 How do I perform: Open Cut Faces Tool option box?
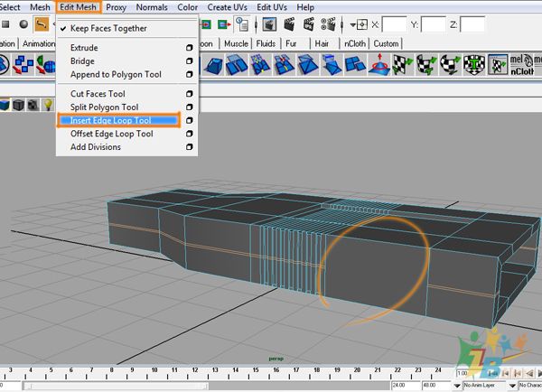pos(189,94)
